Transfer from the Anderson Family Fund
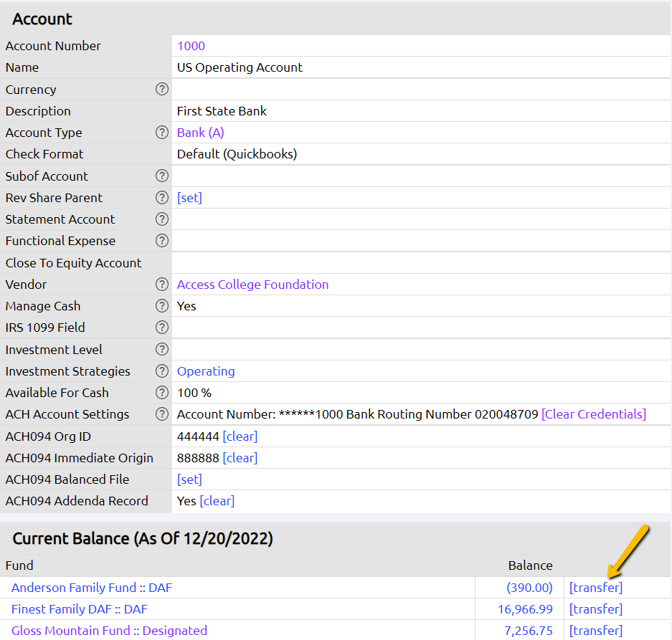 (x=595, y=587)
